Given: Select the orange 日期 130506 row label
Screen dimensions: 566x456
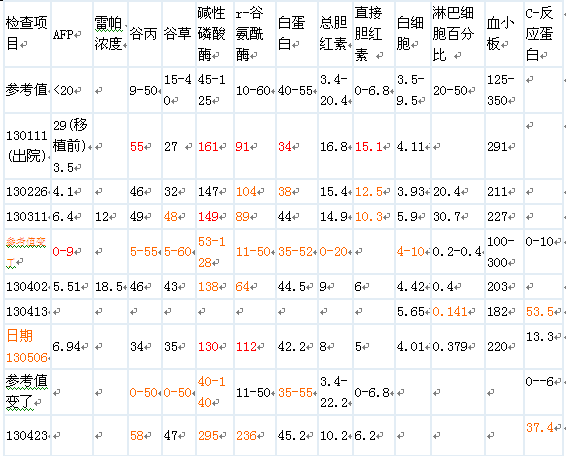Looking at the screenshot, I should [x=27, y=346].
